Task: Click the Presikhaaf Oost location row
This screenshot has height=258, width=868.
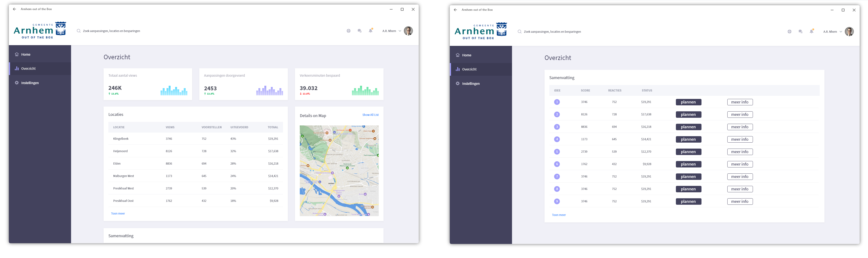Action: click(x=196, y=201)
